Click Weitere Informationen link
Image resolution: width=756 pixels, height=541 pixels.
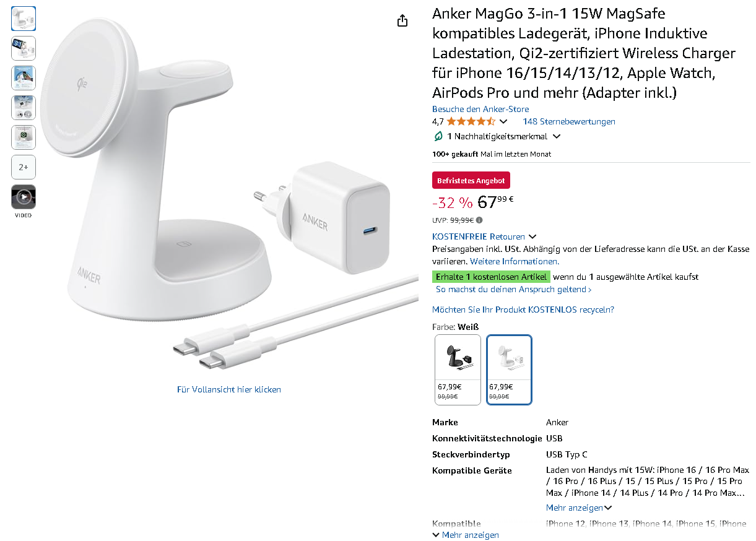515,261
